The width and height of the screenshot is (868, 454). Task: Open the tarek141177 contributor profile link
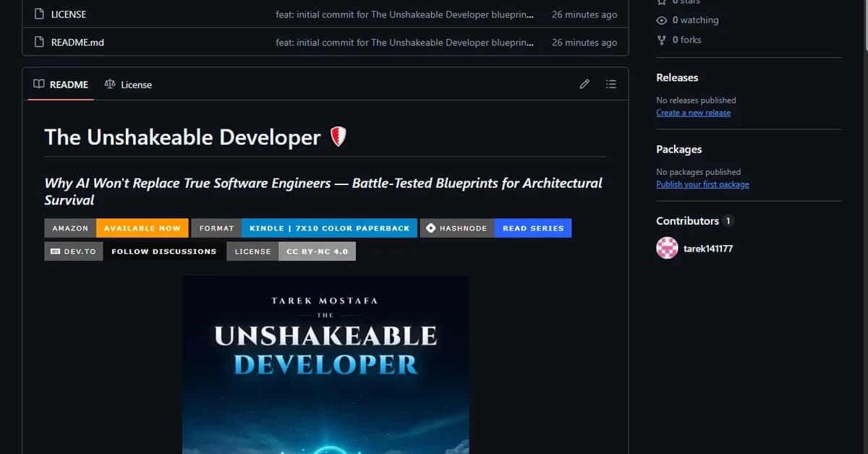pos(708,249)
